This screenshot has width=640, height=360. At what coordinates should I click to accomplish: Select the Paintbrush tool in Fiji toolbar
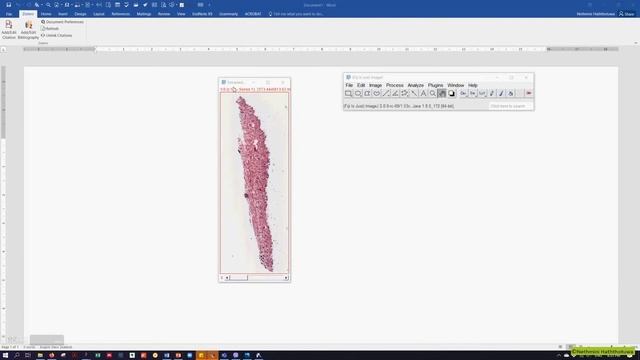pyautogui.click(x=501, y=93)
